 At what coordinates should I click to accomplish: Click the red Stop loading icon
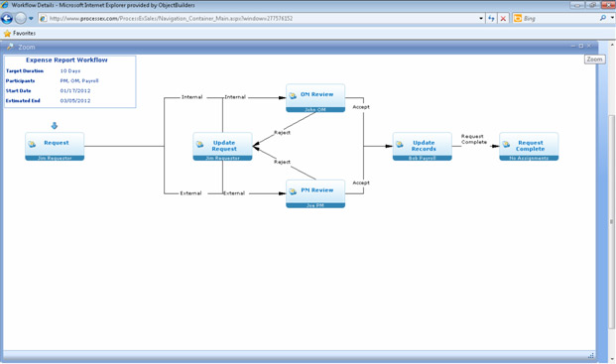click(503, 19)
